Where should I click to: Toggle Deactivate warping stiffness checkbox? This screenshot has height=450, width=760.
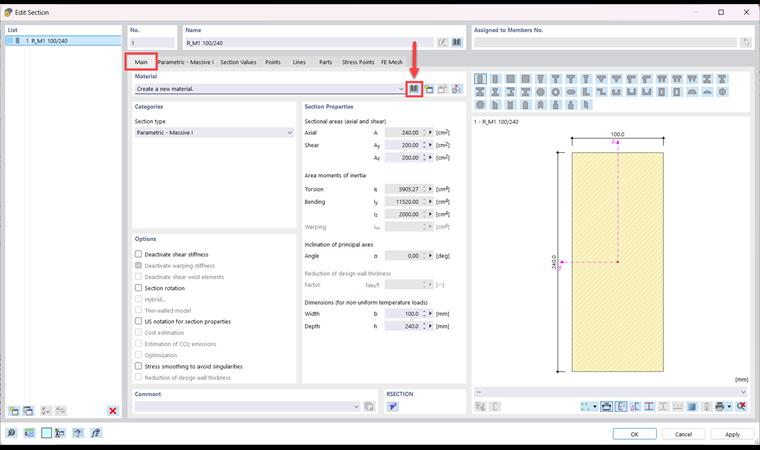(139, 265)
